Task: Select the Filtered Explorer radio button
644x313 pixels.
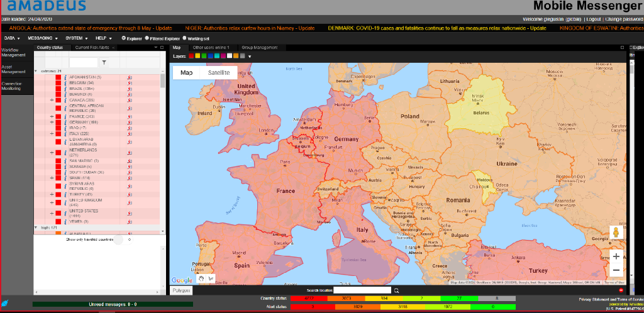Action: [x=147, y=38]
